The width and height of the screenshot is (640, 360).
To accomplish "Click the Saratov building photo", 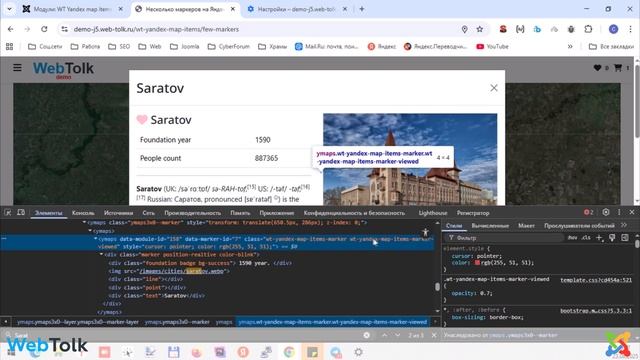I will 410,159.
